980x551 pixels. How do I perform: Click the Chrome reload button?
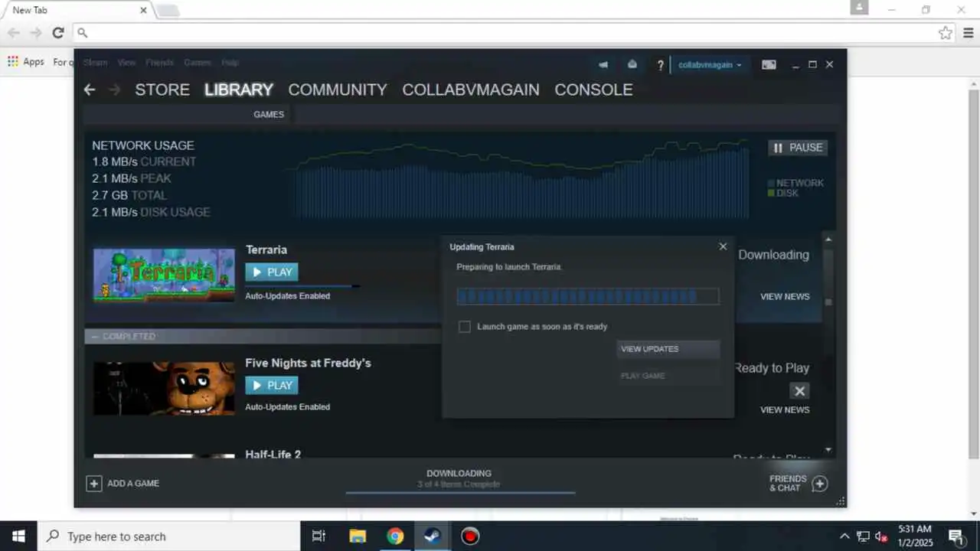pos(57,33)
